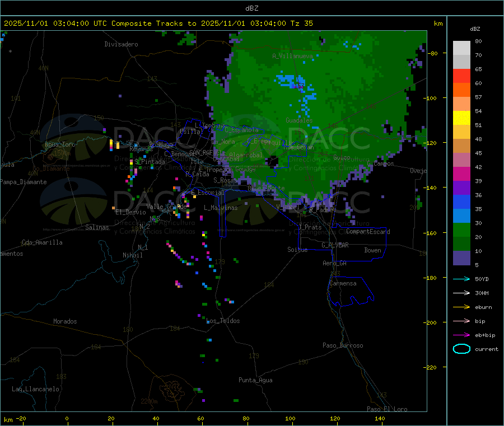
Task: Click the 'Salinas' map label
Action: 97,227
